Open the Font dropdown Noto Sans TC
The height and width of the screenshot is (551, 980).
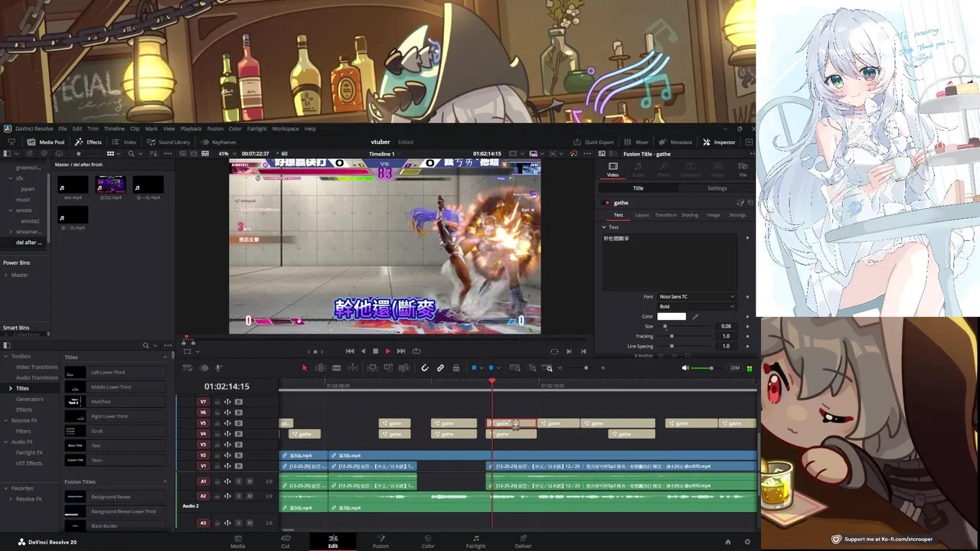697,297
